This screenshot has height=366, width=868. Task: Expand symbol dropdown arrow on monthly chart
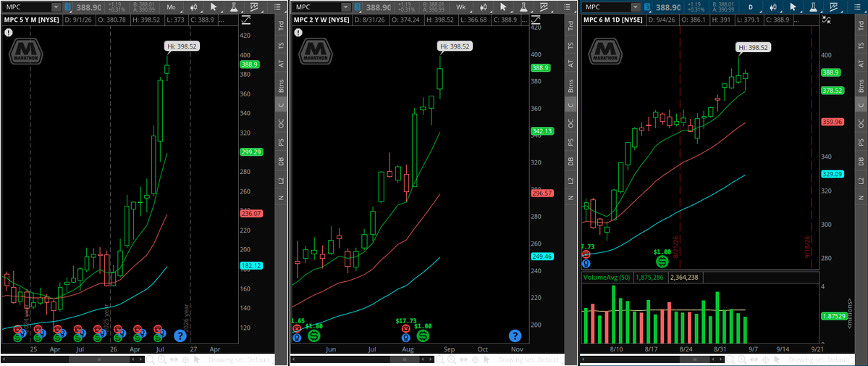coord(55,7)
